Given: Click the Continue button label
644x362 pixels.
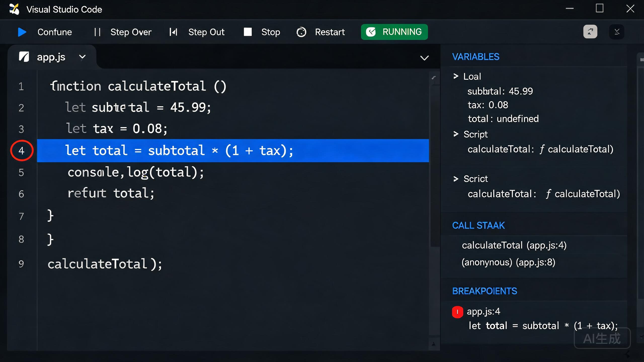Looking at the screenshot, I should point(55,32).
